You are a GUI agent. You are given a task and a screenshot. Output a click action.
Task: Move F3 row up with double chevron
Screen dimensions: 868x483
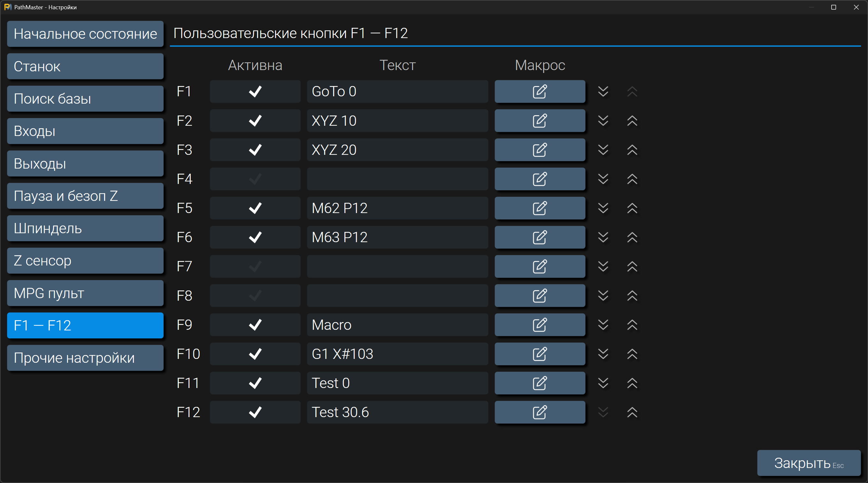[632, 150]
